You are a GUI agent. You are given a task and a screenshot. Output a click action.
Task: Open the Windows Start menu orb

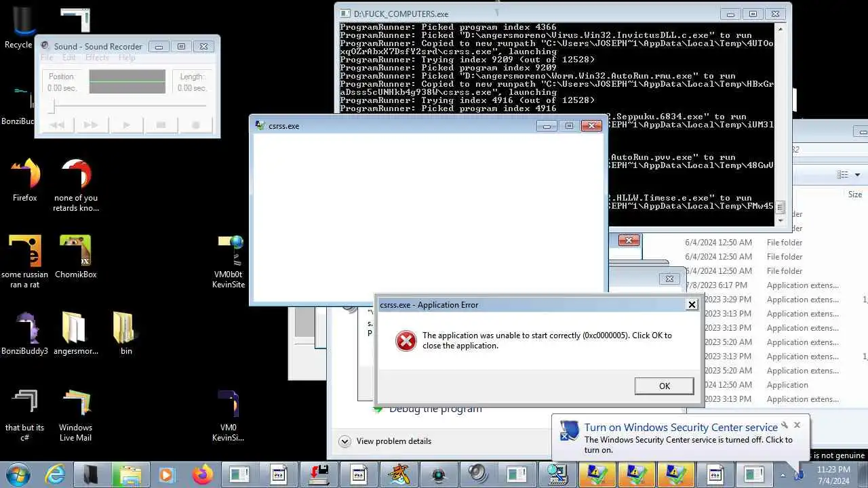click(x=18, y=474)
